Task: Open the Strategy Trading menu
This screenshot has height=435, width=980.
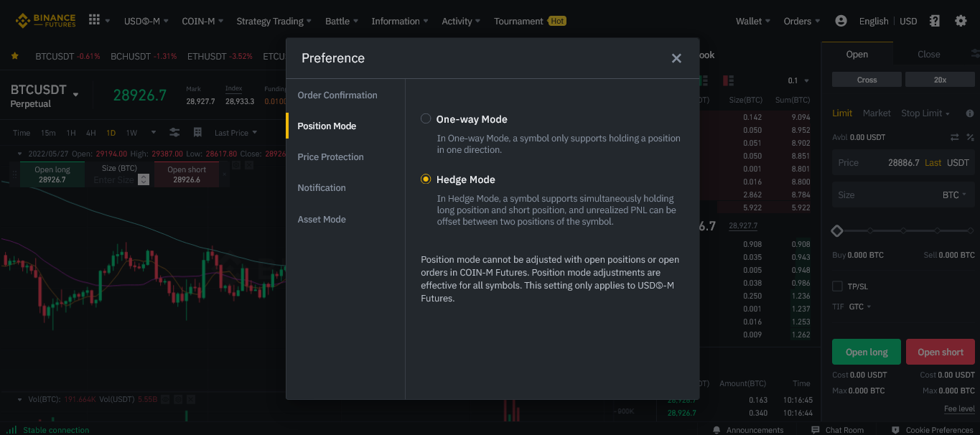Action: (x=274, y=21)
